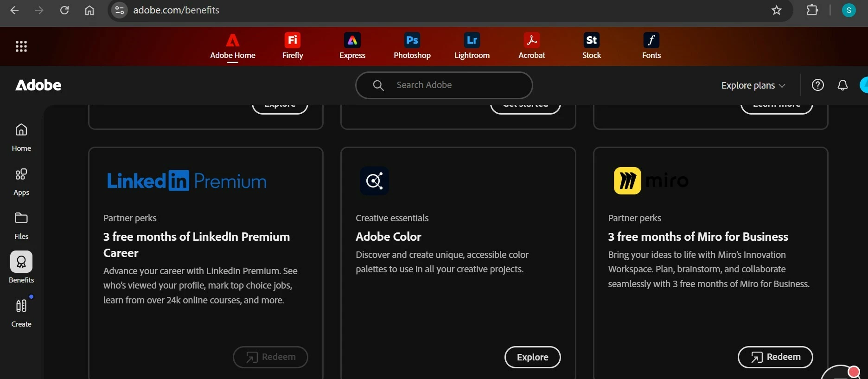868x379 pixels.
Task: Open Create in the sidebar
Action: (x=21, y=313)
